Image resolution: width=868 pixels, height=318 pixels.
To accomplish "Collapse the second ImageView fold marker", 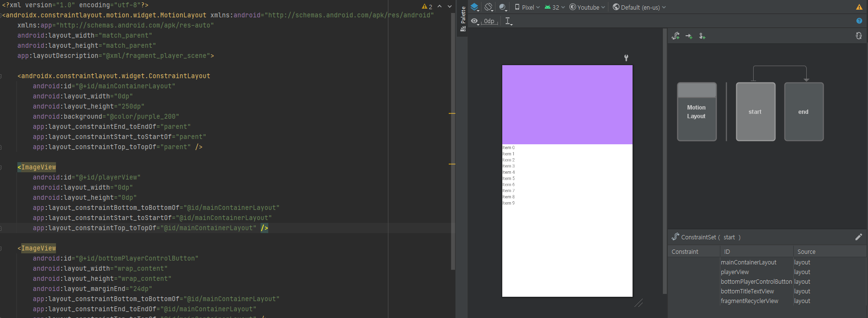I will [x=1, y=249].
